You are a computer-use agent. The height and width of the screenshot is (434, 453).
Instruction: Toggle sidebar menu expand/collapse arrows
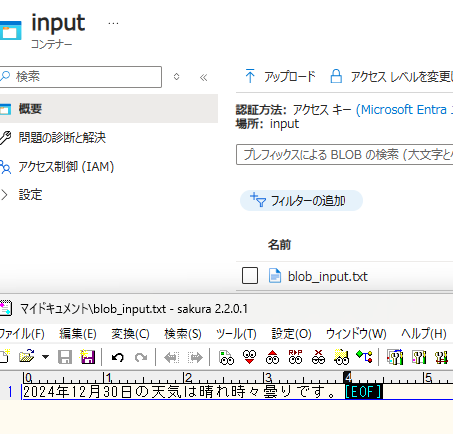(x=176, y=77)
